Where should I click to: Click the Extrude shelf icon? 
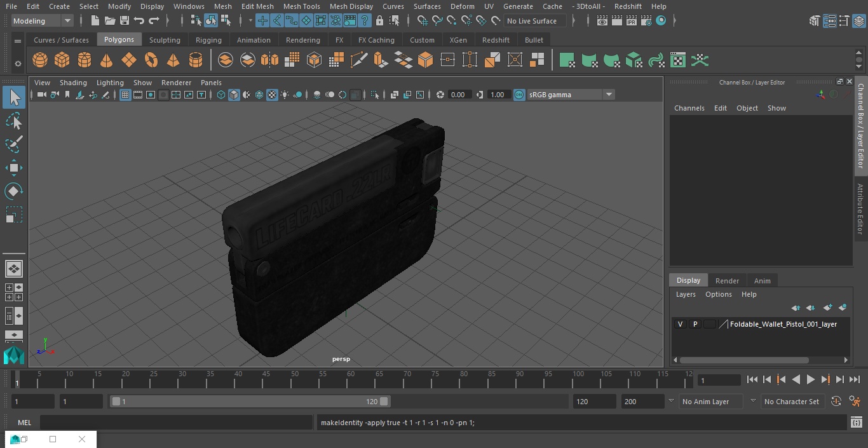pos(381,60)
